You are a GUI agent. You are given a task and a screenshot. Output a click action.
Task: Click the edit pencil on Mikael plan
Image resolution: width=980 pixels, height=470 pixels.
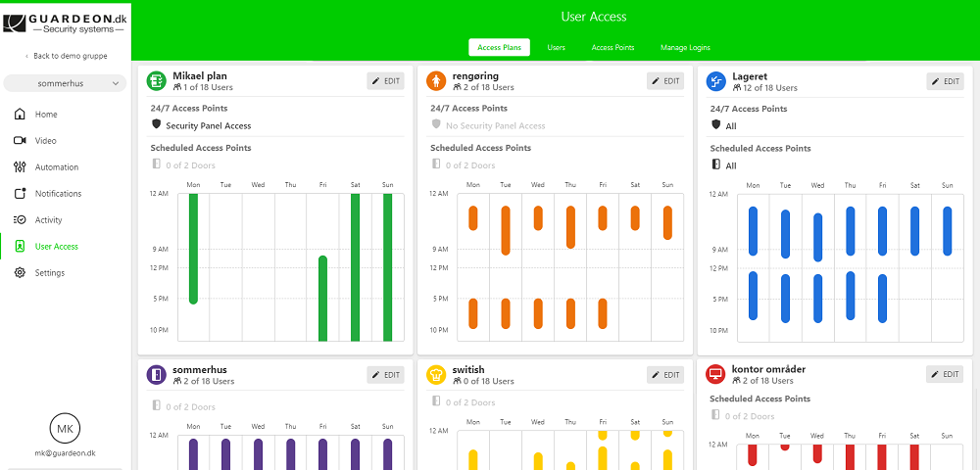(x=375, y=80)
